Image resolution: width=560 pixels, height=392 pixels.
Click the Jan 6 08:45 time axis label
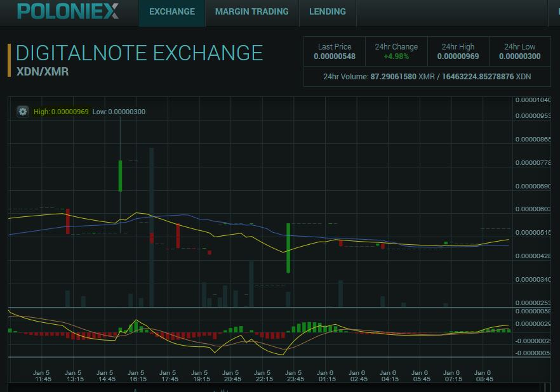pos(484,376)
